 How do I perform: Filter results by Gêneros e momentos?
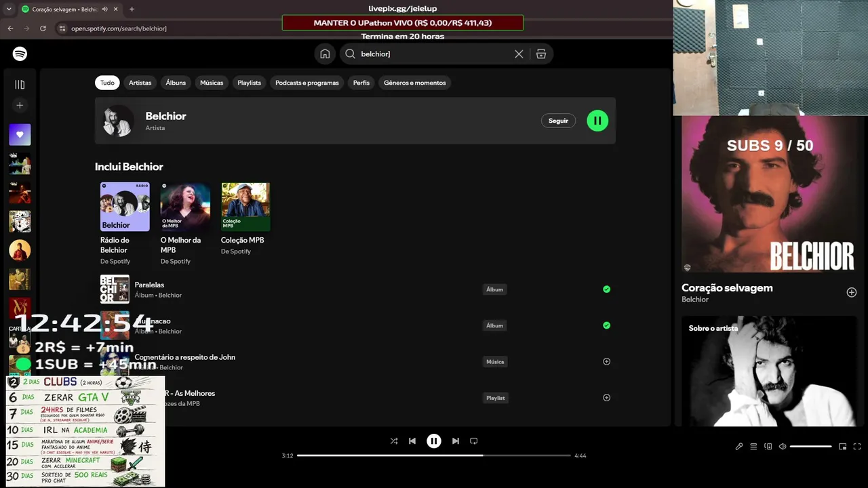pos(415,83)
